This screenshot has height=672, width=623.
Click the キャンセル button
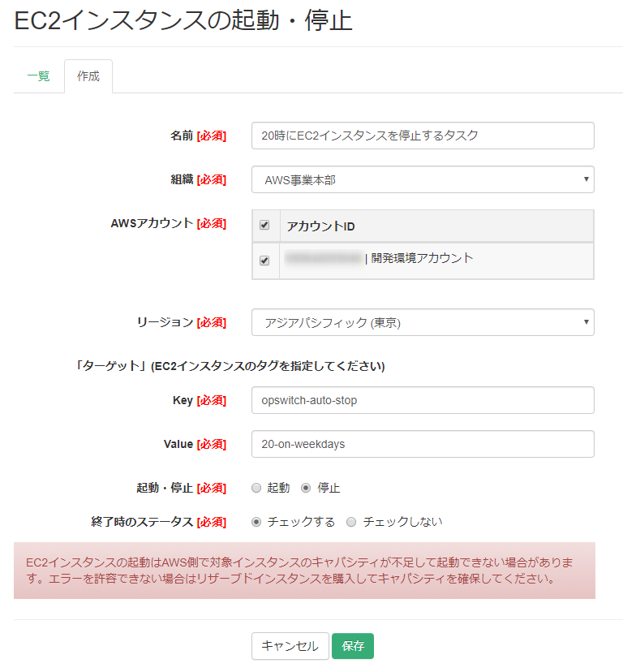290,646
